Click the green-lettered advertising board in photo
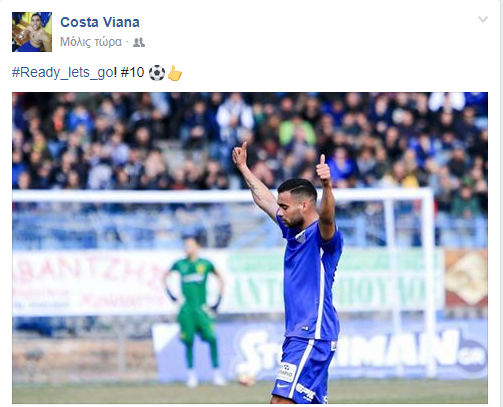Screen dimensions: 503x407 point(333,282)
